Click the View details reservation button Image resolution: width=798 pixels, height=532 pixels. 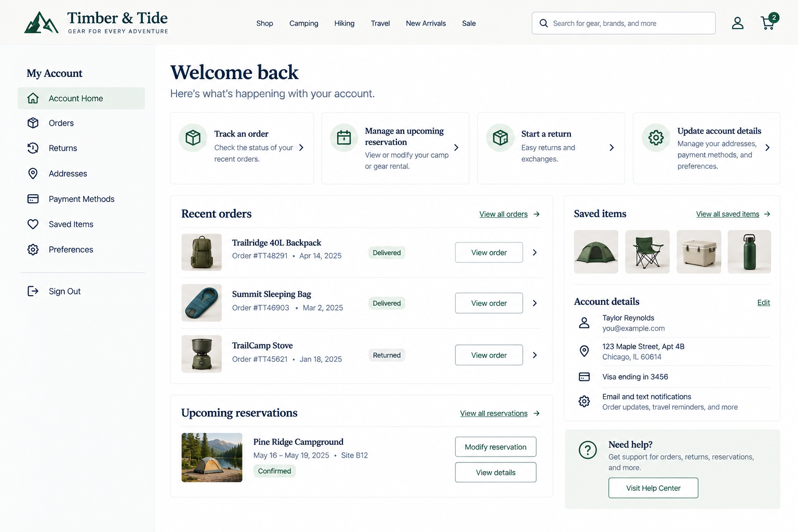pos(496,472)
